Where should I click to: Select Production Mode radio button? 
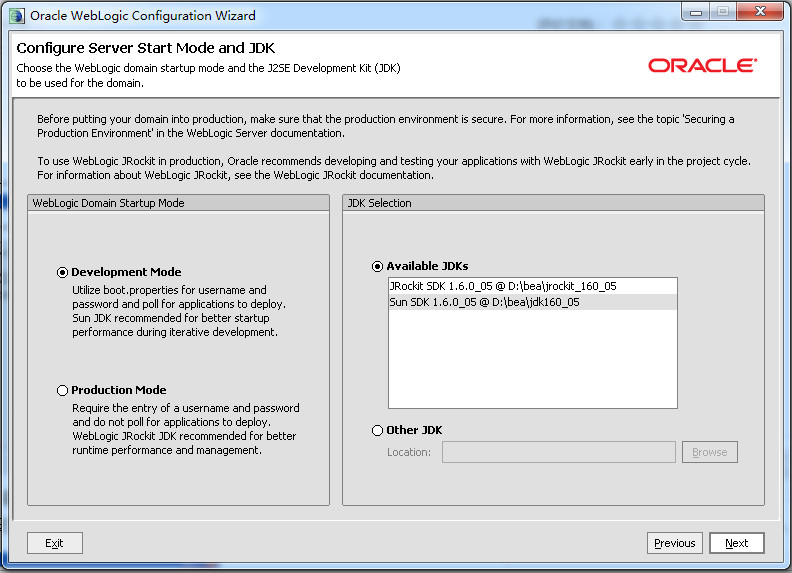coord(62,391)
